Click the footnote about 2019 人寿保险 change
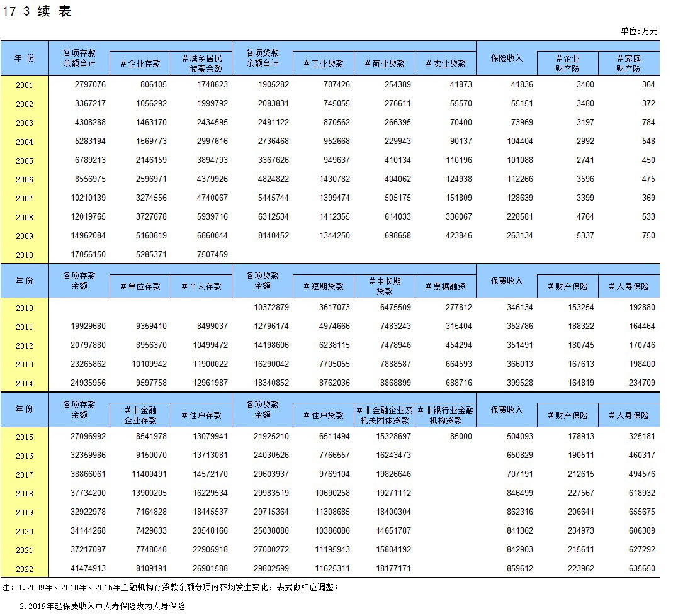 pyautogui.click(x=102, y=606)
